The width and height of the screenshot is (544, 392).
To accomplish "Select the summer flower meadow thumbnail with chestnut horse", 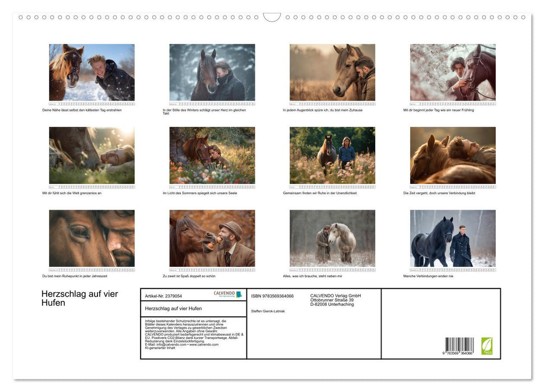I will (212, 155).
